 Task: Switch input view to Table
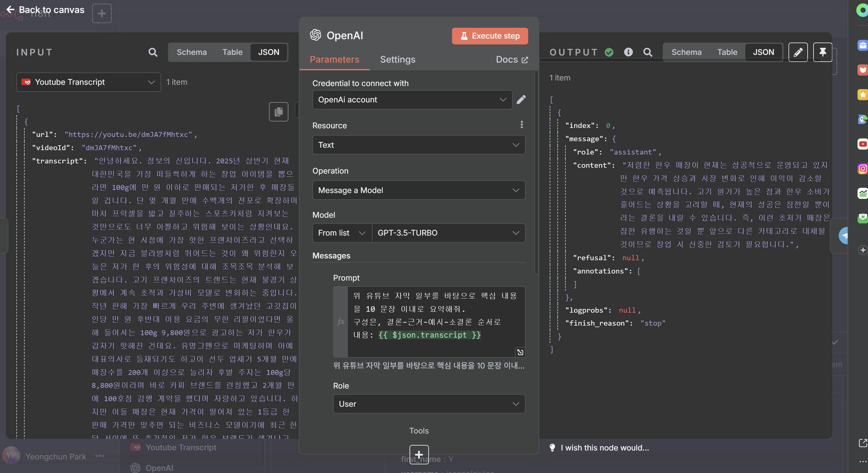coord(232,52)
